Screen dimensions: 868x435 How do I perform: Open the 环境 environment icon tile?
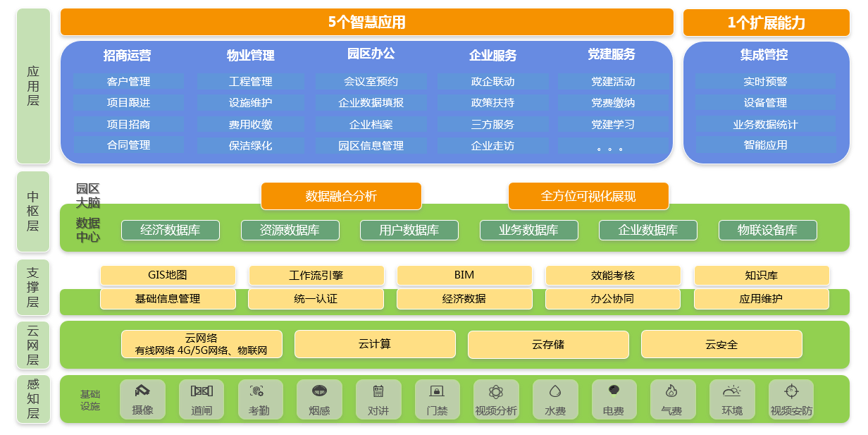tap(732, 400)
